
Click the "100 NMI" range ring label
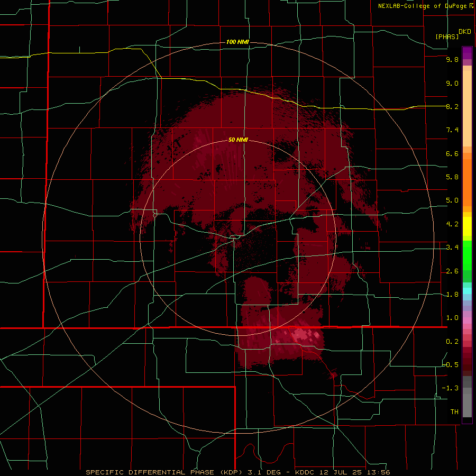(237, 42)
